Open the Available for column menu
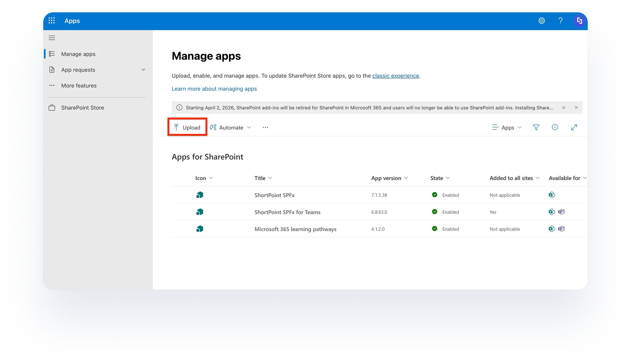Viewport: 631px width, 364px height. 568,178
